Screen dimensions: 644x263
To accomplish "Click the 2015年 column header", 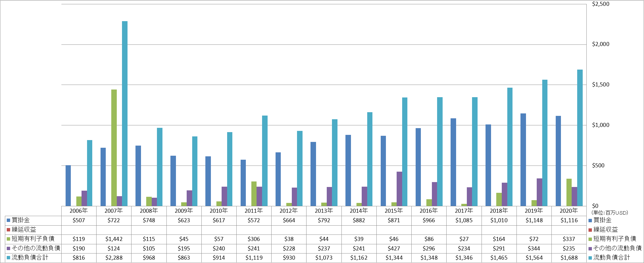I will pyautogui.click(x=394, y=211).
